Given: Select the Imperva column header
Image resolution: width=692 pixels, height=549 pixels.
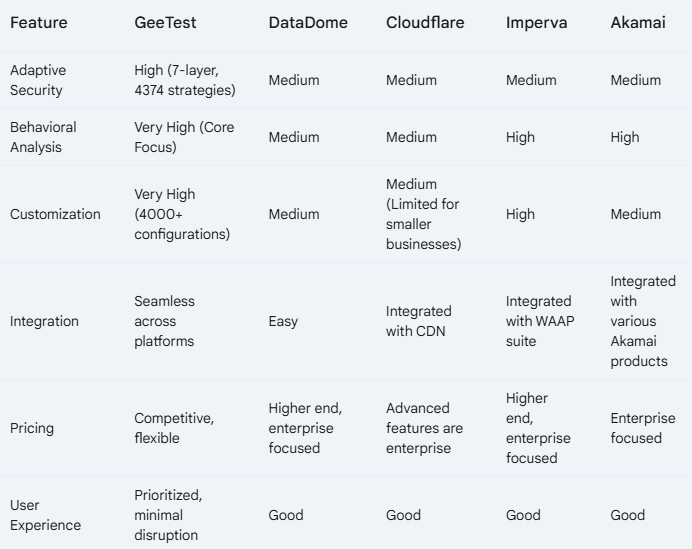Looking at the screenshot, I should pyautogui.click(x=536, y=23).
